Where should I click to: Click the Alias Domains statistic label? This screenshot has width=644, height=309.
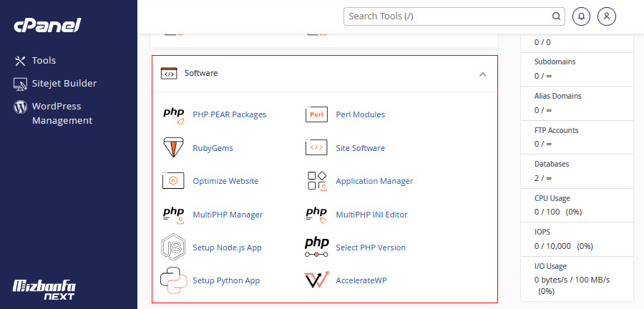557,96
